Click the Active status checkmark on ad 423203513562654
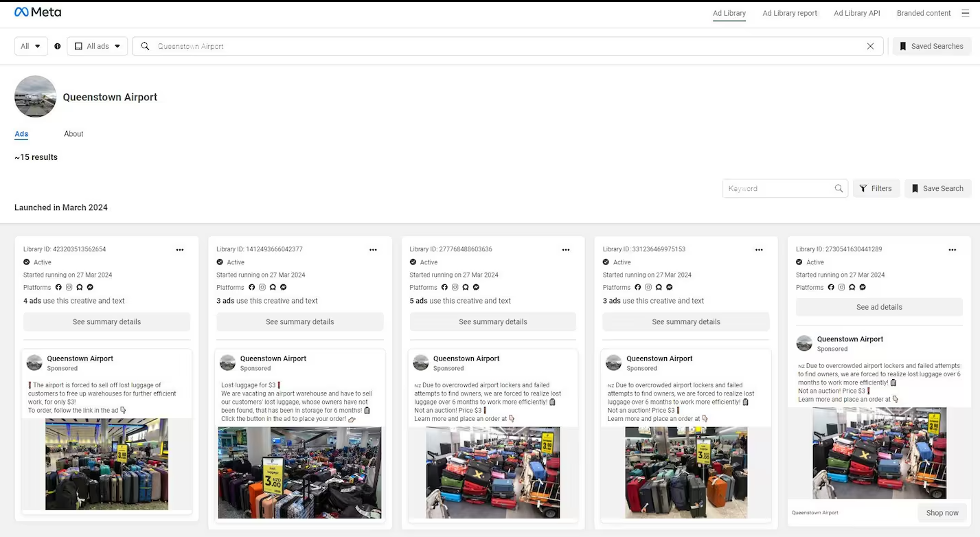 pos(27,262)
